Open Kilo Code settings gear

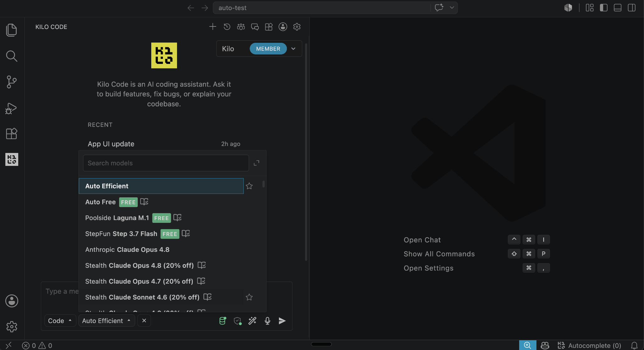297,27
